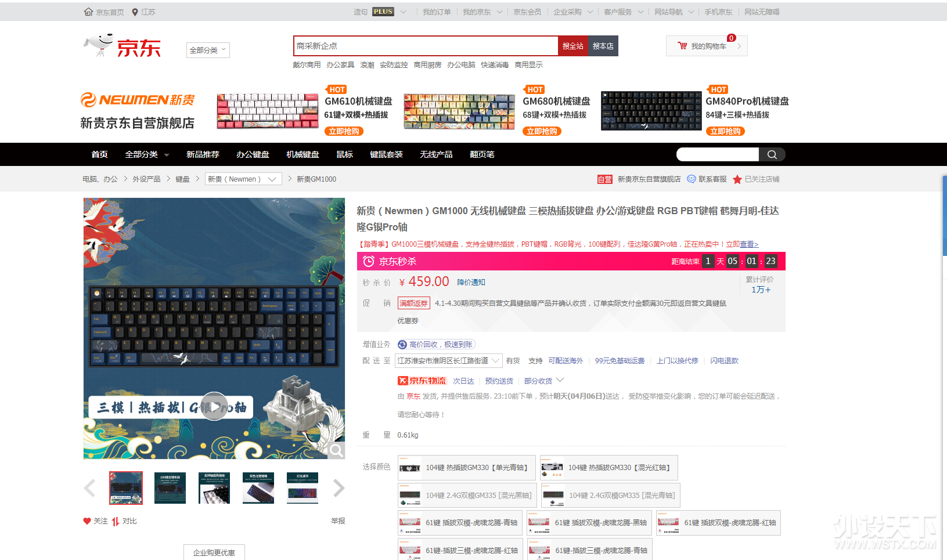Select option 104键 2.4G双模GM335 [混光黑轴]
Screen dimensions: 947x560
[x=467, y=496]
